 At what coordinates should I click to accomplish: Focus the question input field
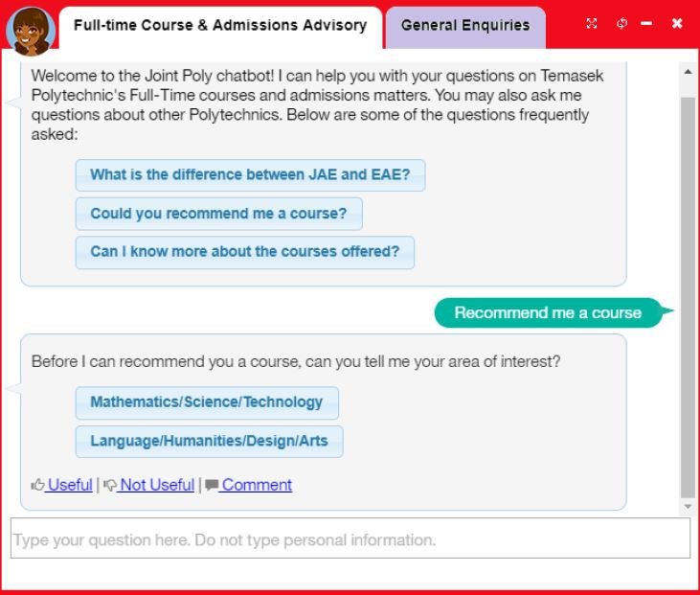coord(350,539)
